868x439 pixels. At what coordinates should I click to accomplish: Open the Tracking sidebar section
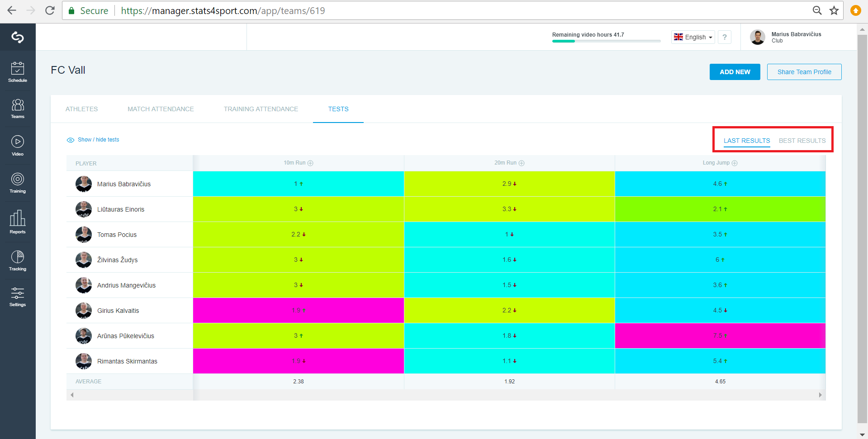point(18,261)
